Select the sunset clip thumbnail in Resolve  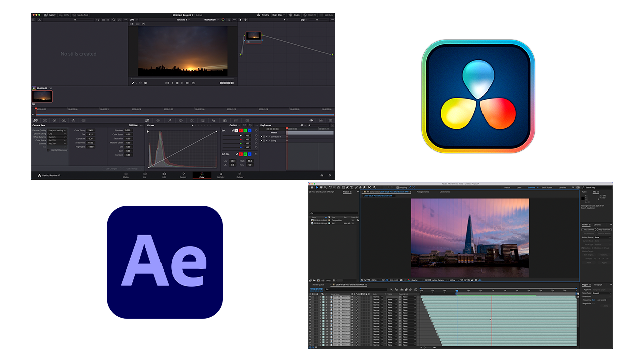pyautogui.click(x=42, y=96)
